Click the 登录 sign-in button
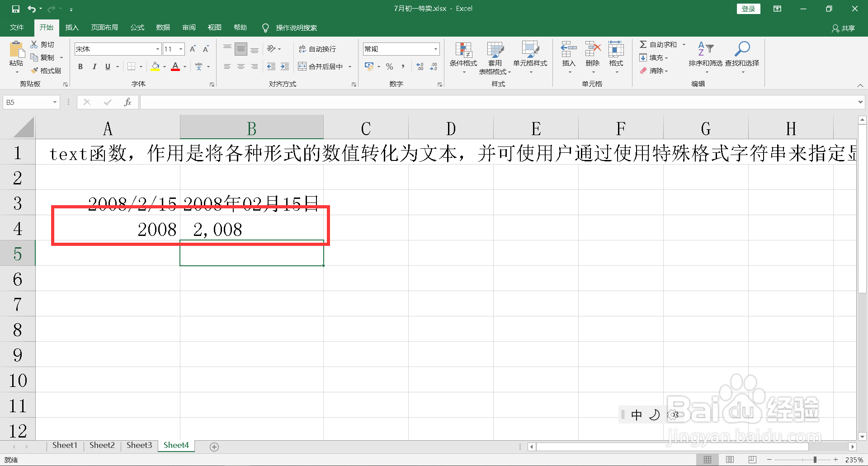Screen dimensions: 868x466 (x=748, y=9)
